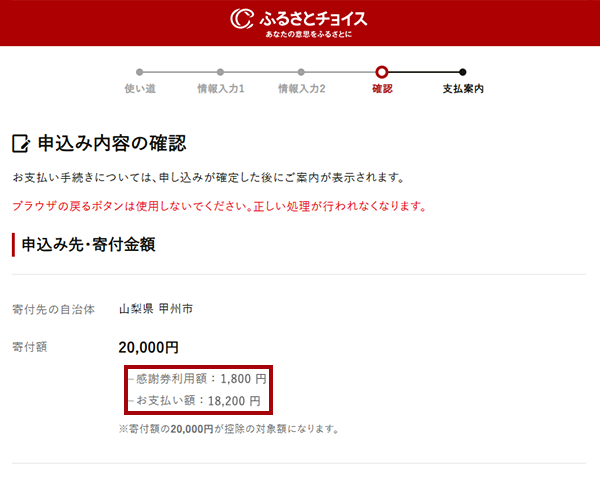Image resolution: width=600 pixels, height=496 pixels.
Task: Select the 情報入力1 step circle
Action: pos(220,72)
